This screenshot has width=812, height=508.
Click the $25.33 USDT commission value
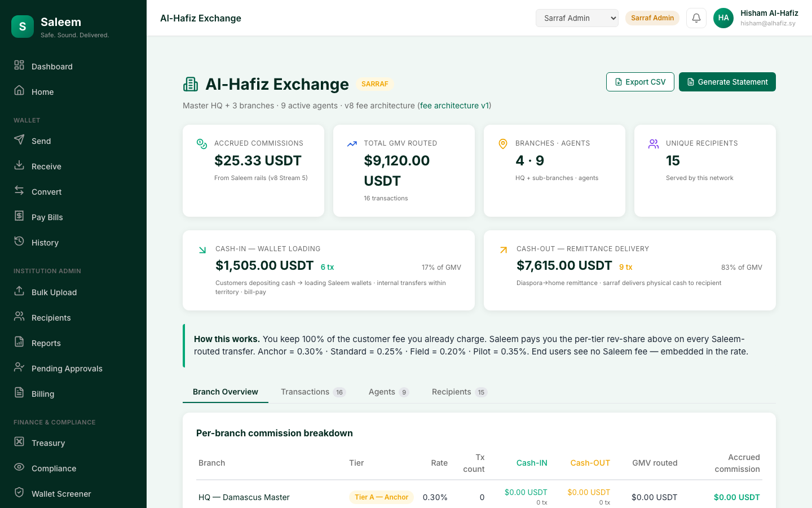(x=258, y=160)
